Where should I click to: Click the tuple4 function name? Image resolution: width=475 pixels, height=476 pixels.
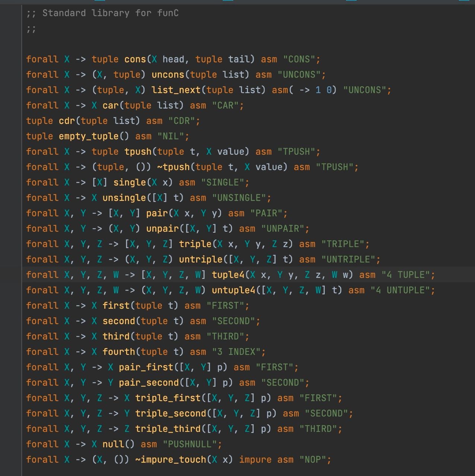coord(228,275)
